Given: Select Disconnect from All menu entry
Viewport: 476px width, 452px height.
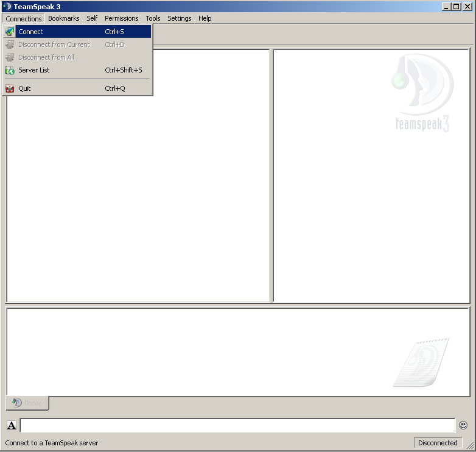Looking at the screenshot, I should (77, 57).
